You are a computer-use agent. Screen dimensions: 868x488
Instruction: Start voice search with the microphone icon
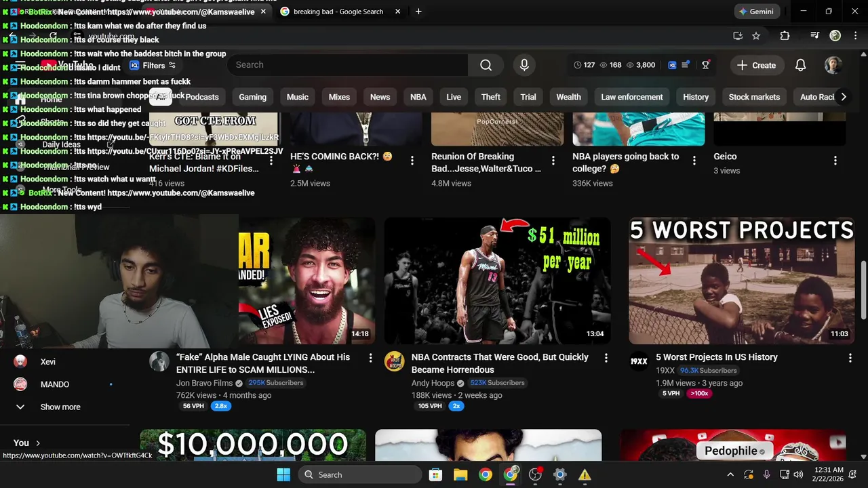(524, 65)
